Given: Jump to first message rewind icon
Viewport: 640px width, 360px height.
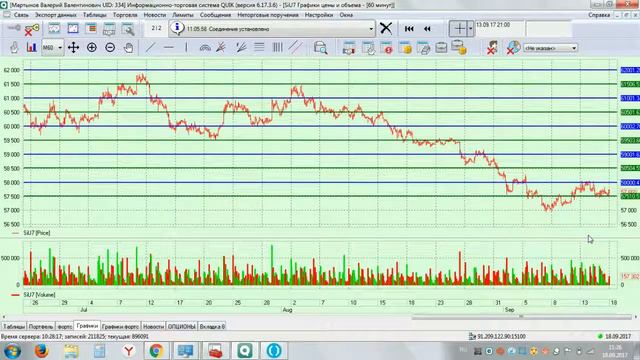Looking at the screenshot, I should click(409, 29).
